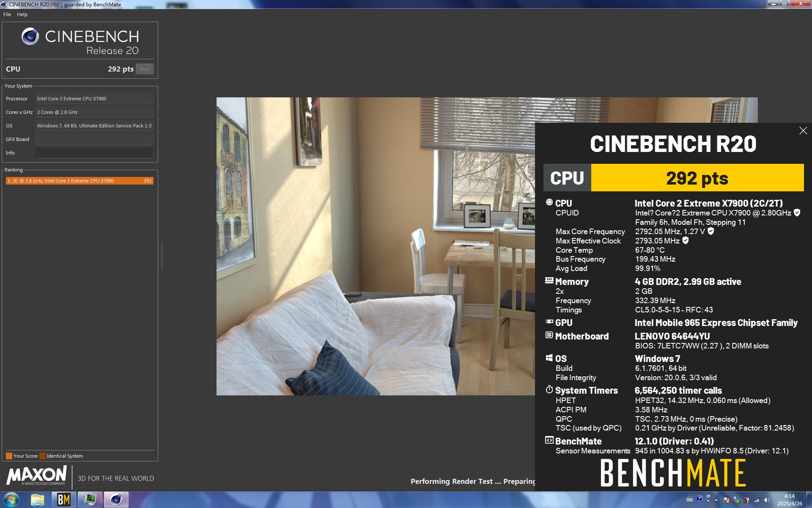Switch to Cinebench taskbar icon
Viewport: 812px width, 508px height.
(116, 500)
